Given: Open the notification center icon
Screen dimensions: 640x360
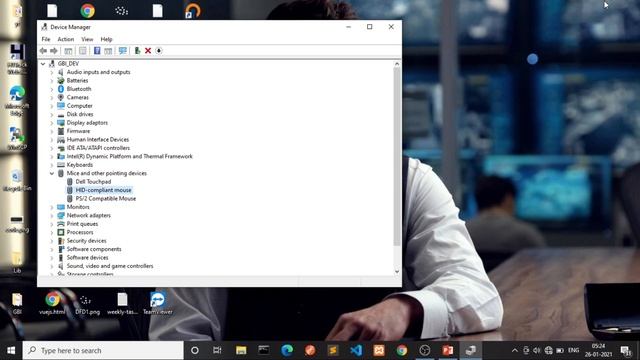Looking at the screenshot, I should click(625, 351).
